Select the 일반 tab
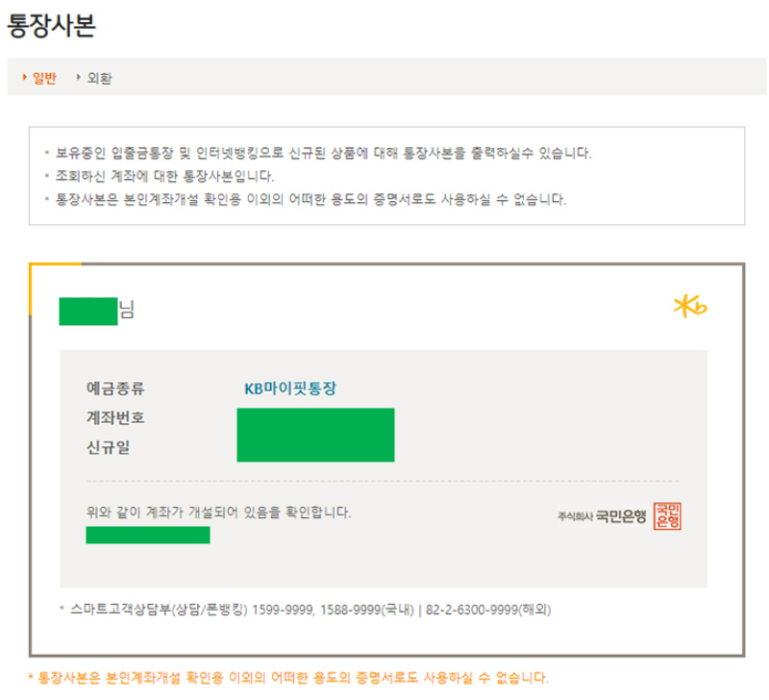The height and width of the screenshot is (700, 769). 44,78
